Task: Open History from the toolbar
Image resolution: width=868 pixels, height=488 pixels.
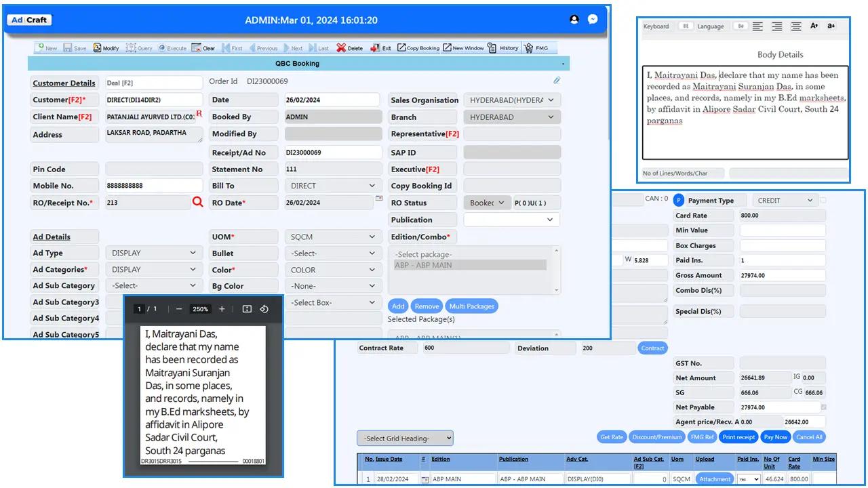Action: (502, 48)
